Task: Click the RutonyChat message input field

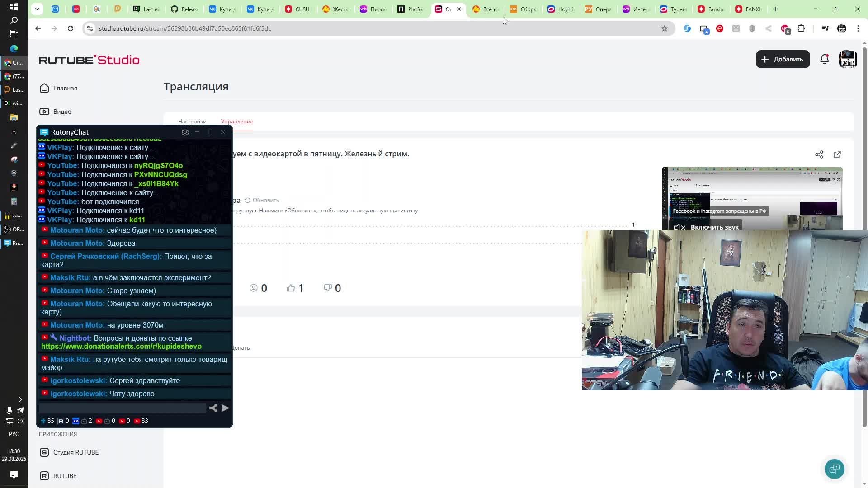Action: 123,408
